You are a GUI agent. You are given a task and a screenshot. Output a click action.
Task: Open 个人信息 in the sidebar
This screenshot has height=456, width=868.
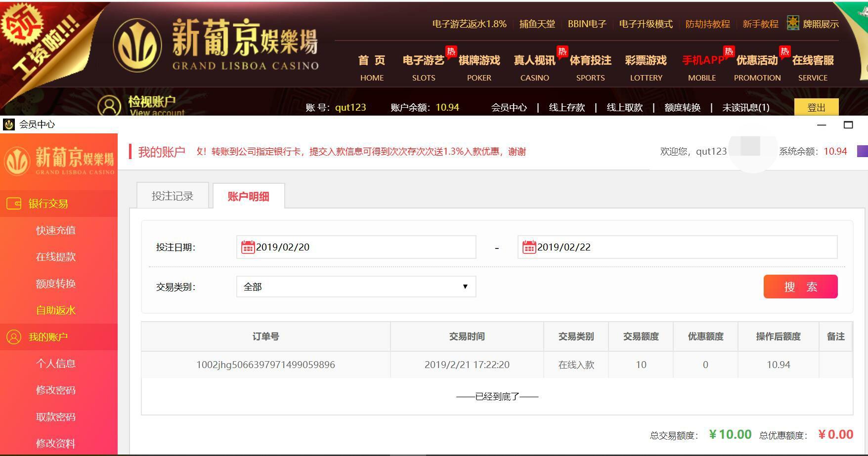(x=55, y=364)
